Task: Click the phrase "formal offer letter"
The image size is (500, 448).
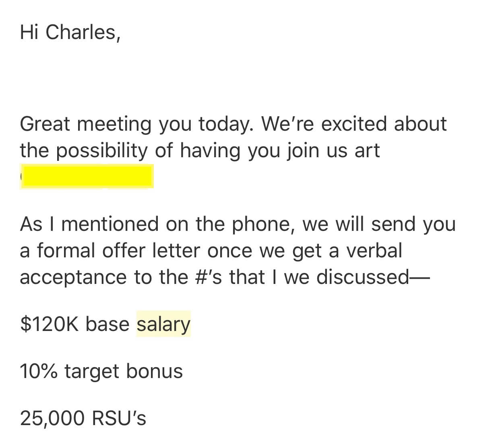Action: 119,251
